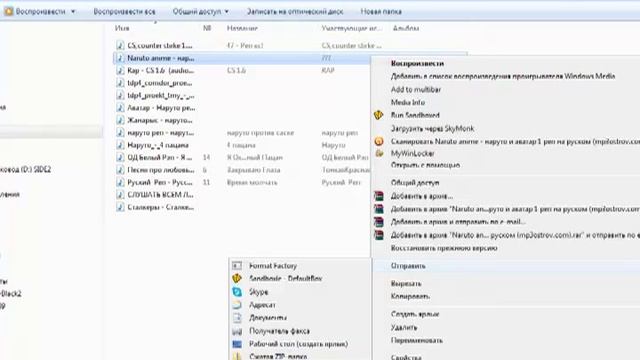Click the наруто против саске title cell
The image size is (640, 360).
(260, 133)
